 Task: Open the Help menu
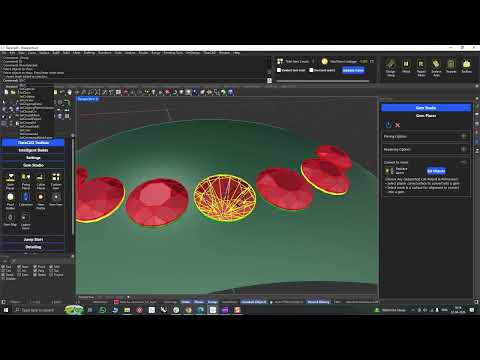237,53
